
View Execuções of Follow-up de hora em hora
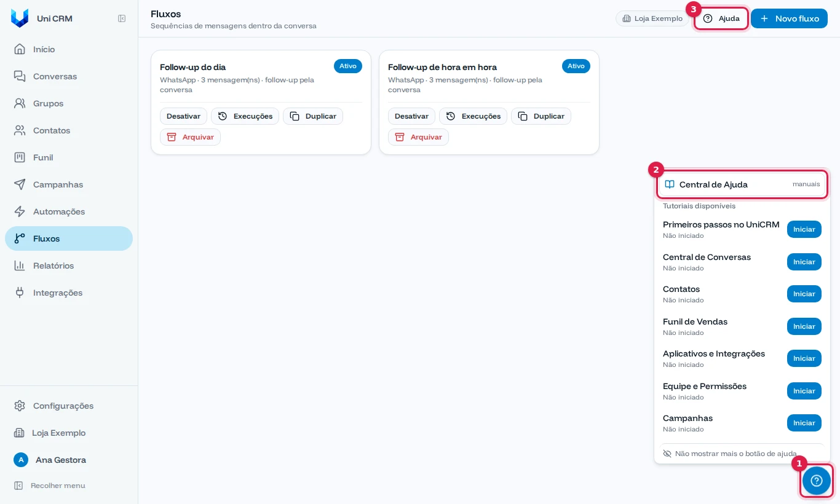(x=473, y=116)
